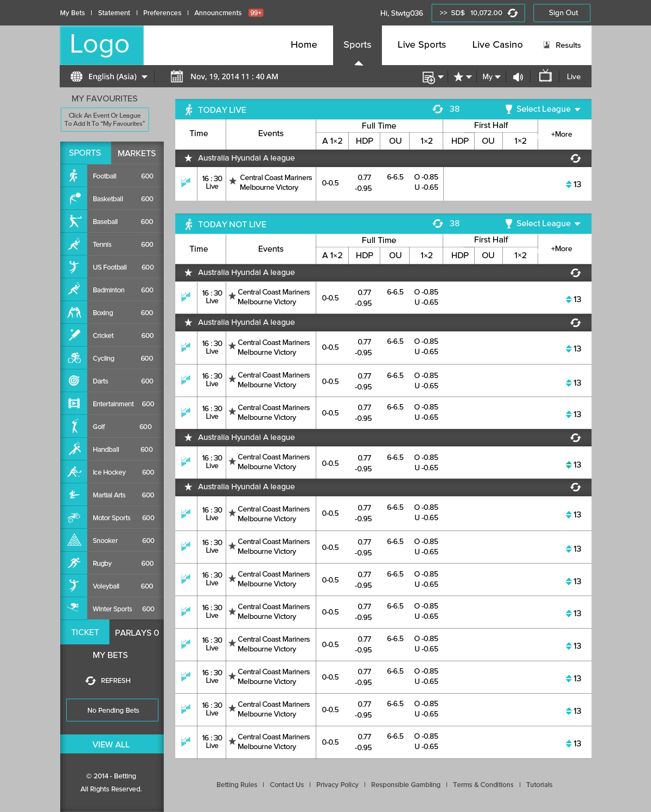Switch to the MARKETS tab
Screen dimensions: 651x812
pyautogui.click(x=137, y=153)
